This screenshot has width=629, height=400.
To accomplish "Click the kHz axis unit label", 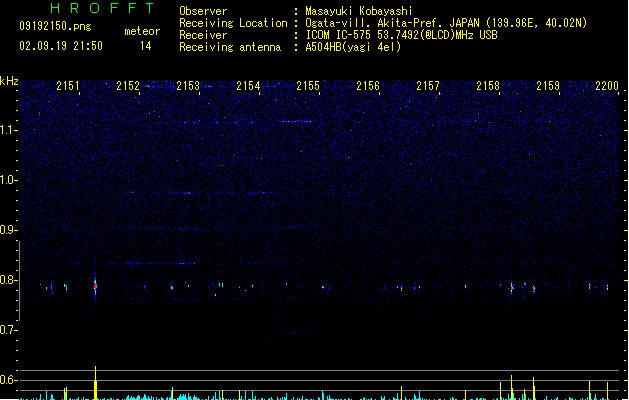I will point(9,81).
